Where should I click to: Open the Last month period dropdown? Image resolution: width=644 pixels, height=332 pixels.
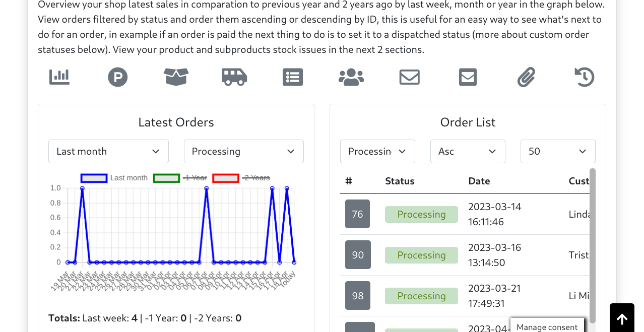coord(108,151)
